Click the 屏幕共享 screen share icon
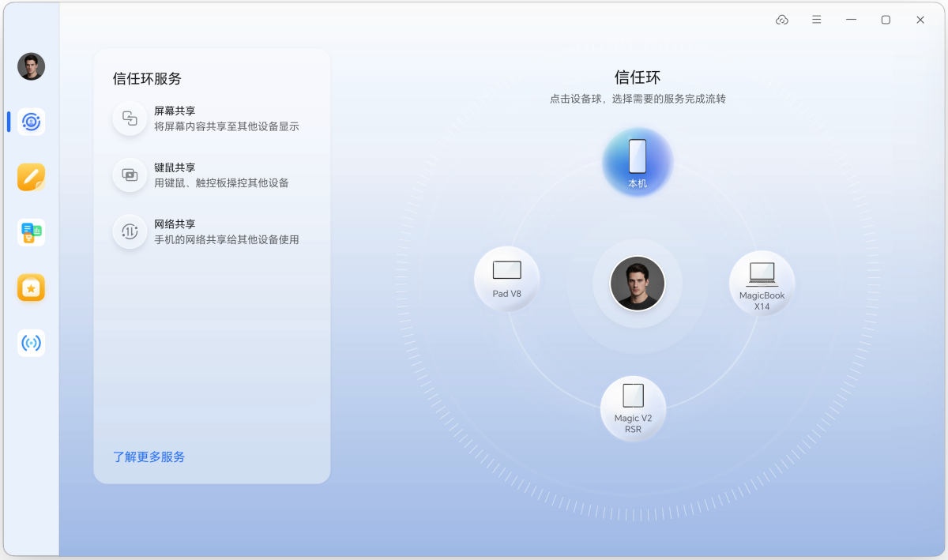Image resolution: width=948 pixels, height=560 pixels. (x=130, y=118)
